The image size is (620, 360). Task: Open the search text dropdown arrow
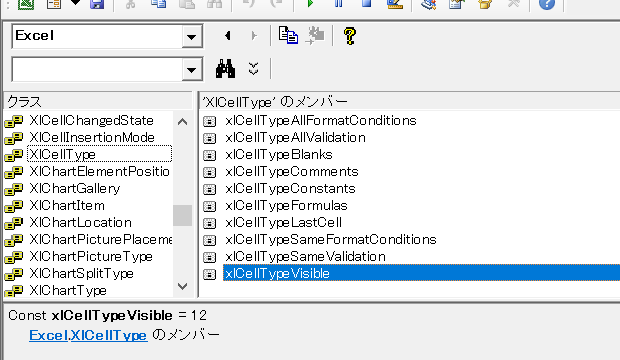pyautogui.click(x=192, y=70)
